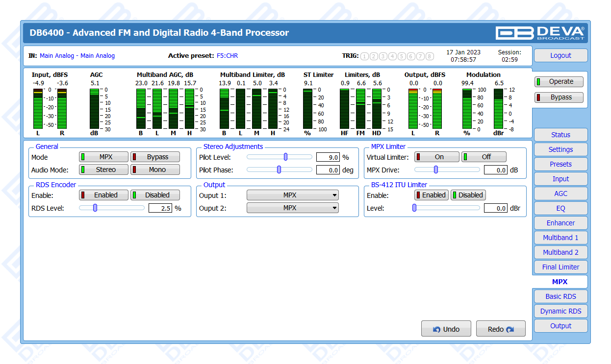
Task: Click the Pilot Level slider handle
Action: pyautogui.click(x=285, y=157)
